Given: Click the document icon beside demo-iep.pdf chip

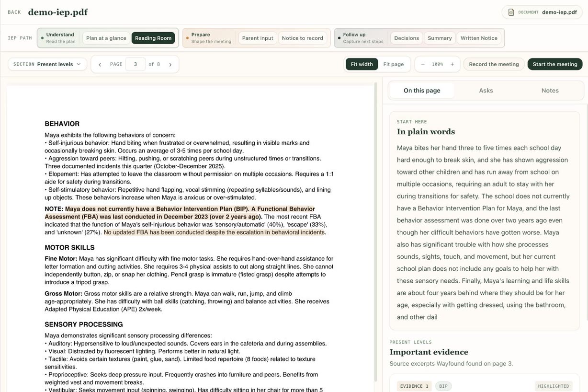Looking at the screenshot, I should click(511, 12).
